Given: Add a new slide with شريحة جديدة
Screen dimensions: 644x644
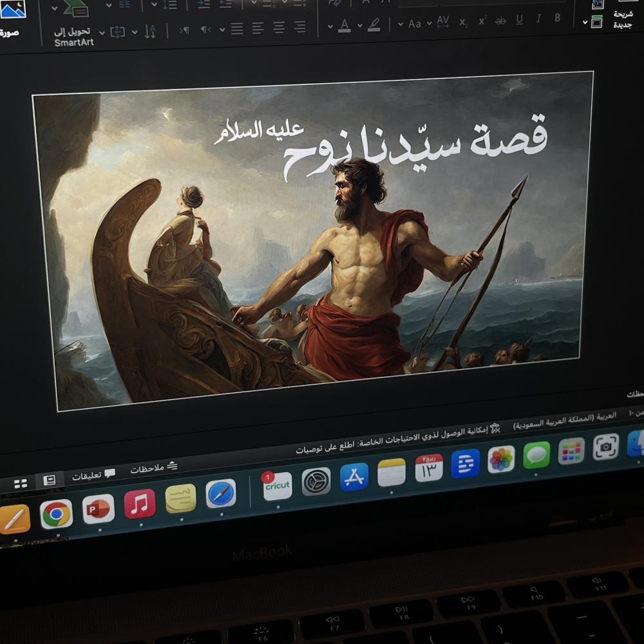Looking at the screenshot, I should (623, 20).
